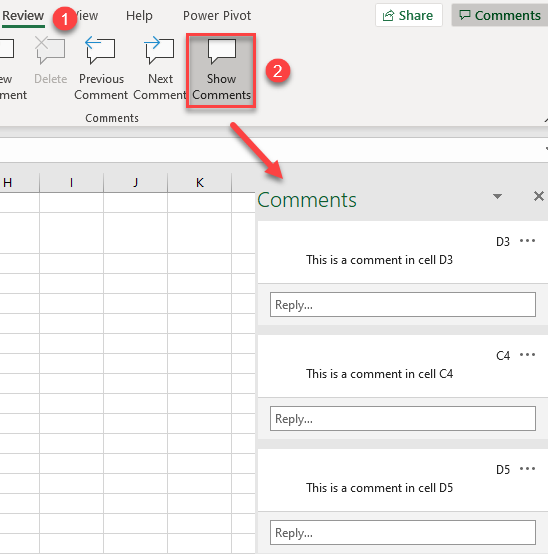Select column J header
Screen dimensions: 548x554
[x=135, y=183]
